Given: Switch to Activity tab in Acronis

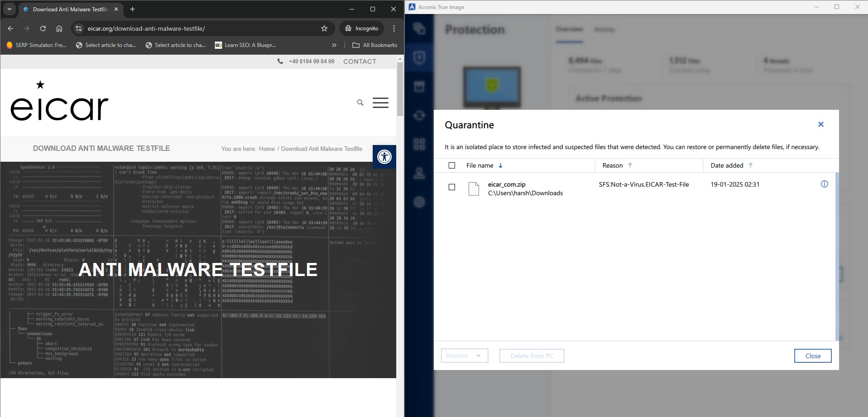Looking at the screenshot, I should click(604, 29).
